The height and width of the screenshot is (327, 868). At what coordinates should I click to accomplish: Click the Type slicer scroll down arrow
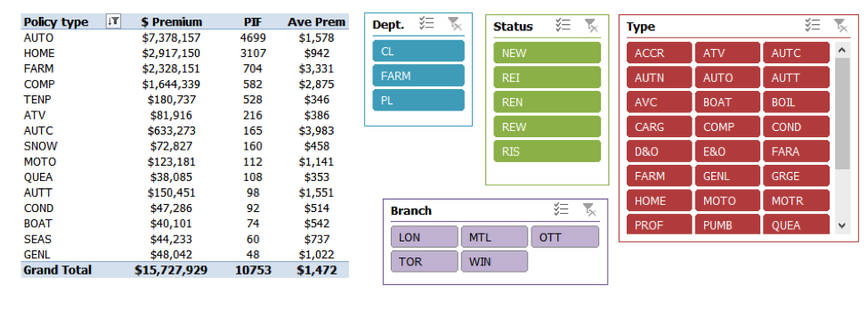(842, 225)
